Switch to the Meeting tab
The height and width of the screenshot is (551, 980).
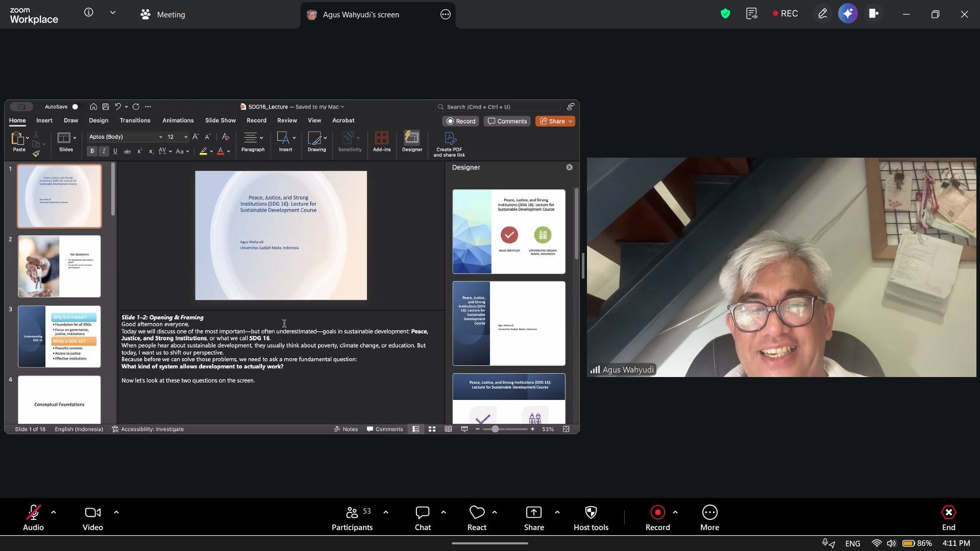(x=163, y=14)
